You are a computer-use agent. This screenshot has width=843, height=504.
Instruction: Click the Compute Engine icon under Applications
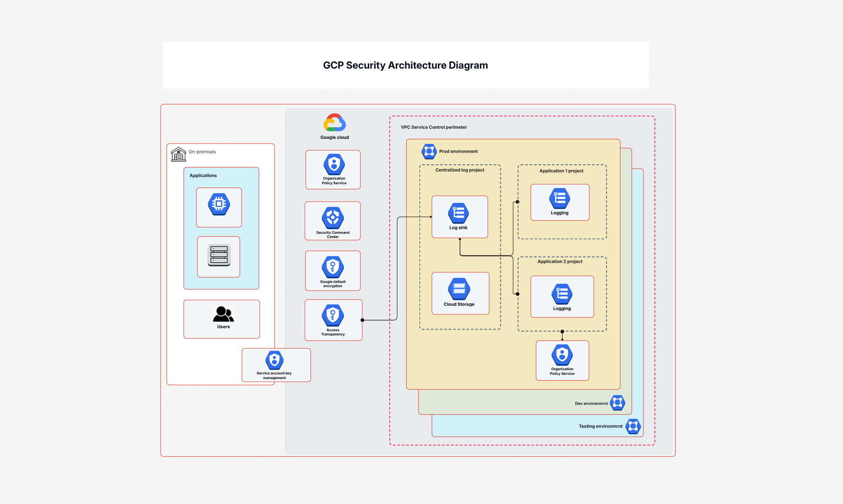click(219, 205)
